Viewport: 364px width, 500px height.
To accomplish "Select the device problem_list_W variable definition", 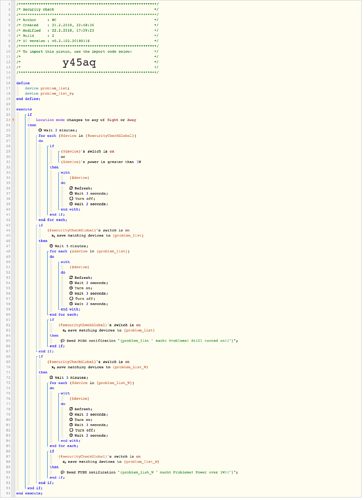I will pos(49,94).
